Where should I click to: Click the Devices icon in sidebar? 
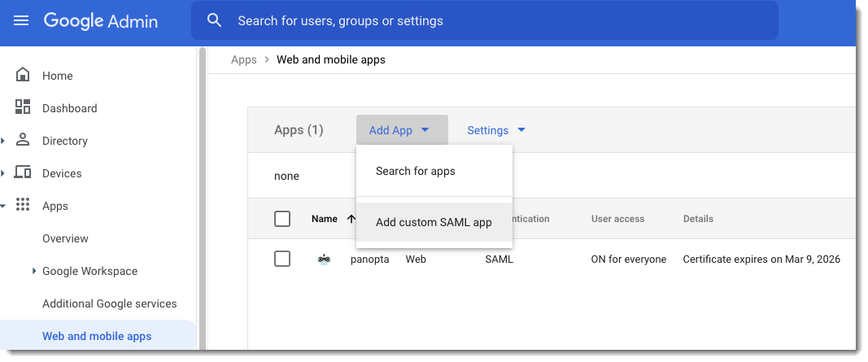point(23,172)
